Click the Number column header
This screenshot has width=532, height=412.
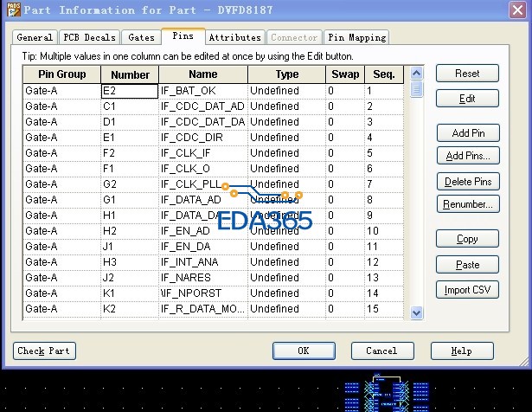[x=130, y=74]
